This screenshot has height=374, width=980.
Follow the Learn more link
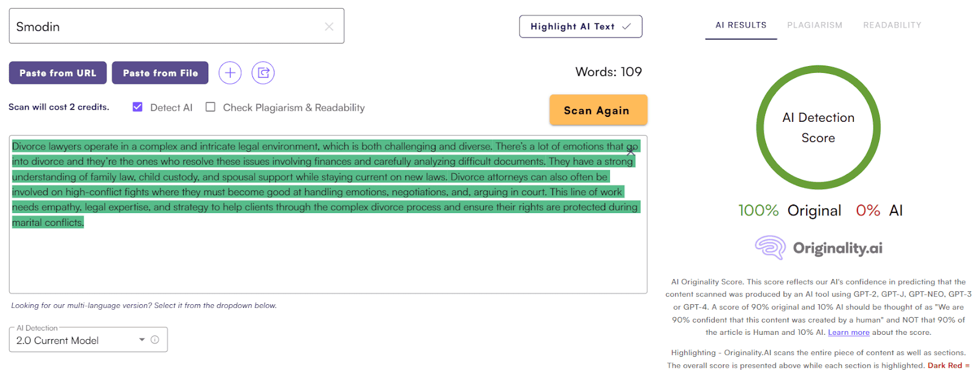[848, 332]
